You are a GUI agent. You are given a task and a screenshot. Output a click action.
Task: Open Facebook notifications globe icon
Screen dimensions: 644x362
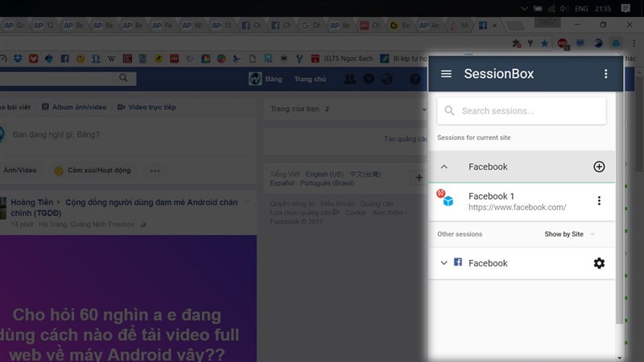[387, 79]
